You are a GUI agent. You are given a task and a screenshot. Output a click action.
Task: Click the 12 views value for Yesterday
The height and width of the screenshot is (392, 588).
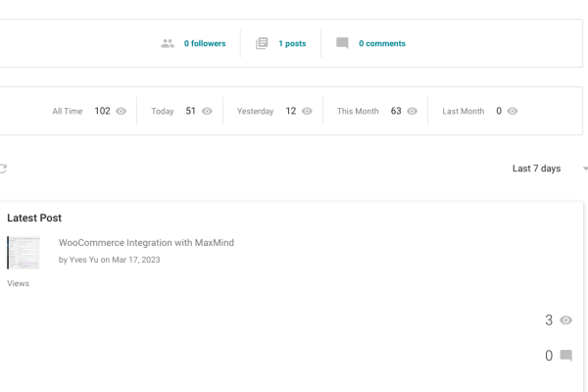(x=291, y=111)
